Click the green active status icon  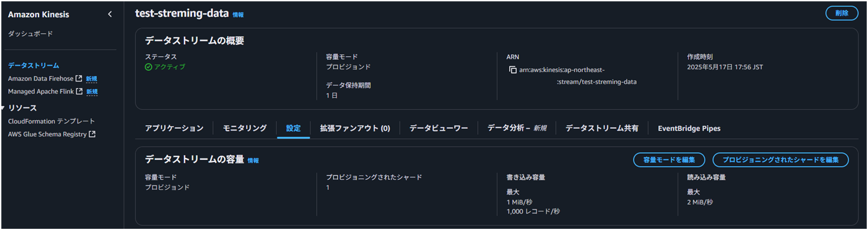pos(148,67)
